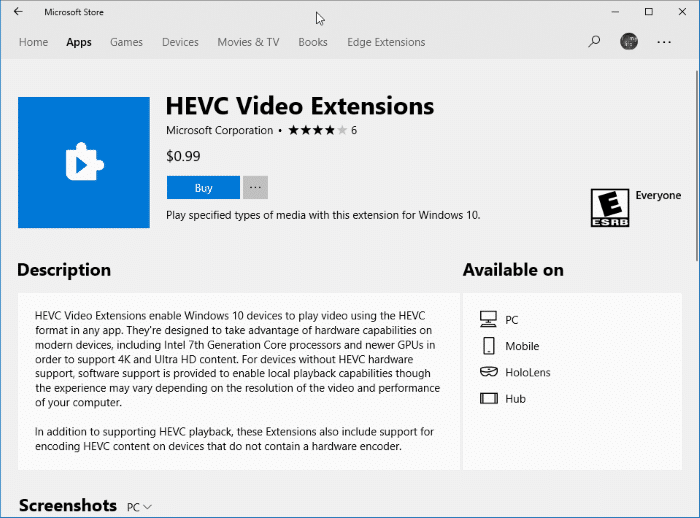
Task: Switch to the Games tab
Action: coord(126,42)
